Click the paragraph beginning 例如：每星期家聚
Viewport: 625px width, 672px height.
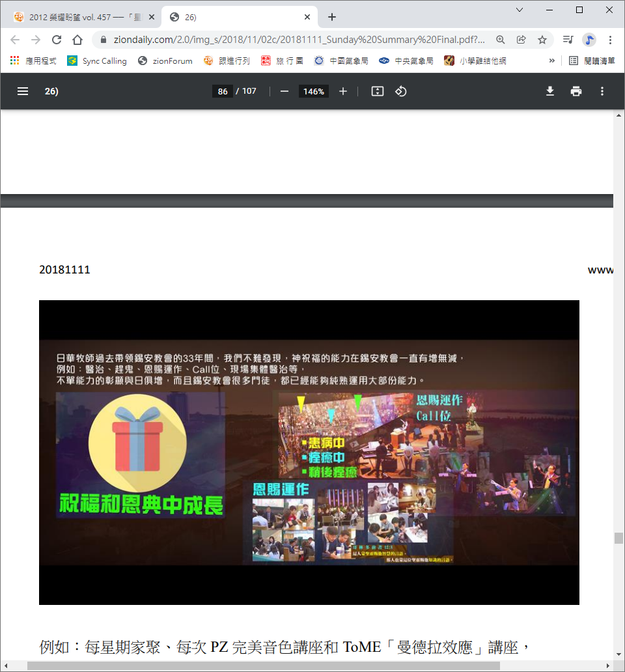pos(285,647)
